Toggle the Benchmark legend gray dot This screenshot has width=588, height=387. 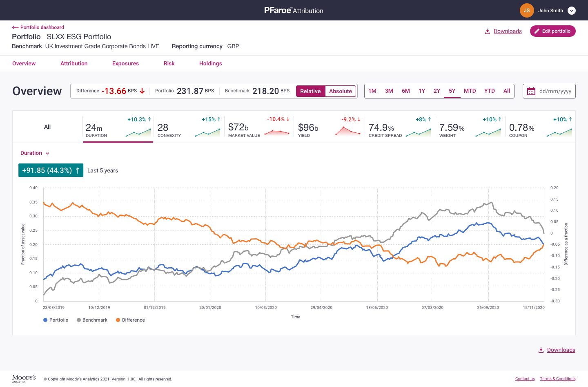(79, 320)
